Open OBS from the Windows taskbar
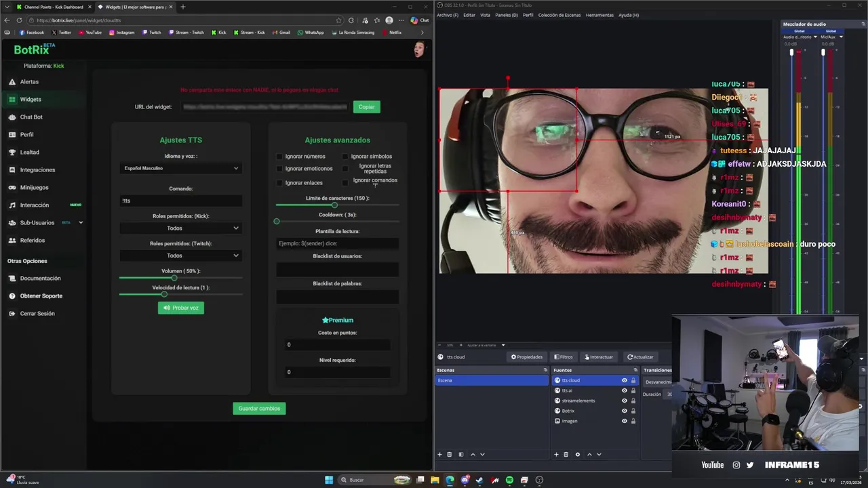This screenshot has width=868, height=488. pos(540,480)
